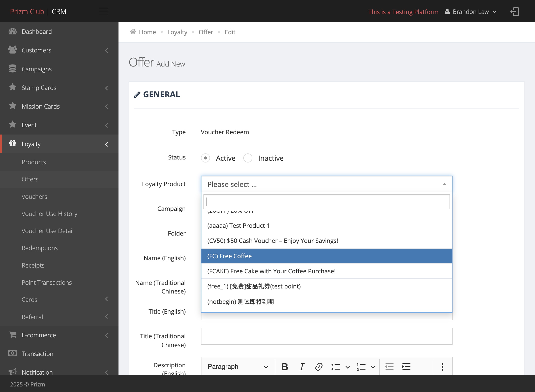Choose (FCAKE) Free Cake option
The width and height of the screenshot is (535, 392).
click(326, 271)
